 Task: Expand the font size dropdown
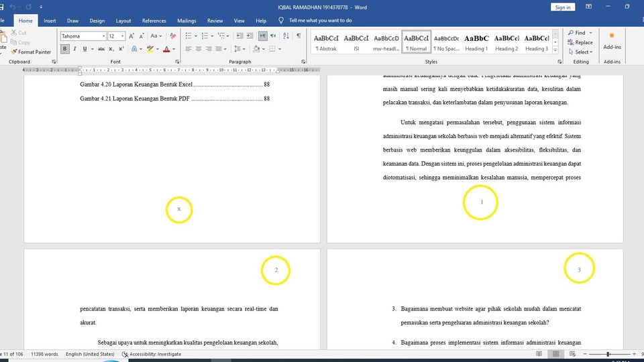point(121,36)
